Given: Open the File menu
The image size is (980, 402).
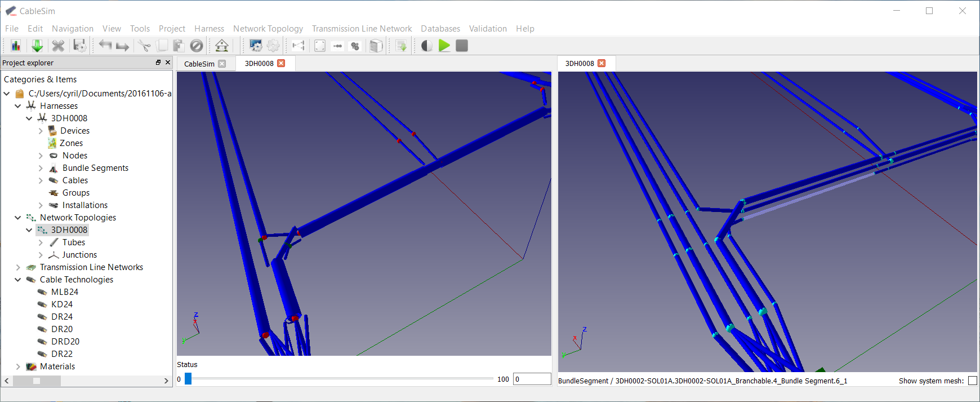Looking at the screenshot, I should coord(12,29).
